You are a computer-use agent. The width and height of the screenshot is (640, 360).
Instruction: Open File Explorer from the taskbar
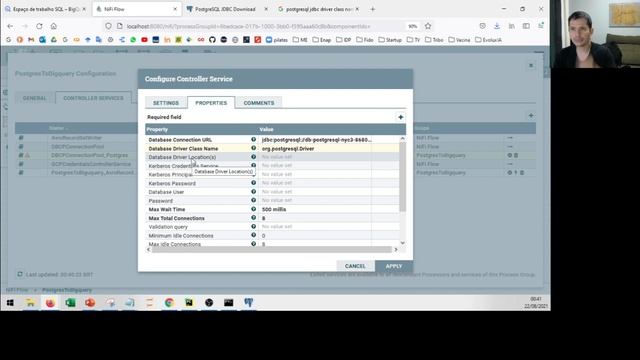pos(30,302)
